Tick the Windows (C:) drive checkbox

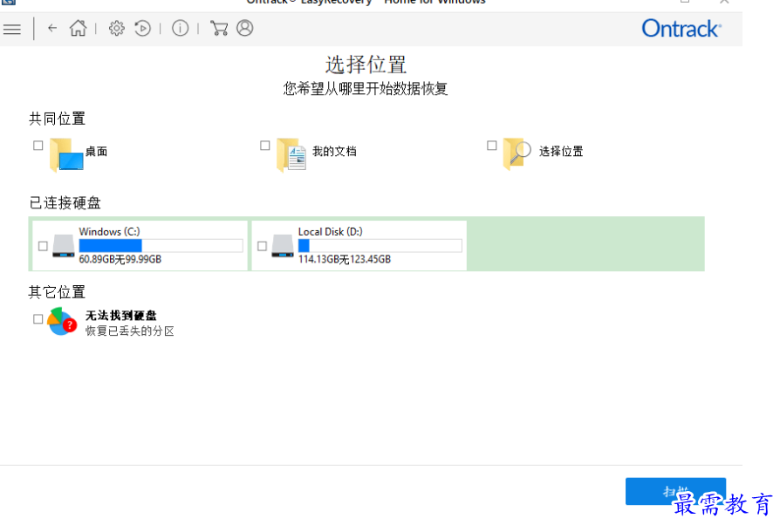[x=43, y=246]
